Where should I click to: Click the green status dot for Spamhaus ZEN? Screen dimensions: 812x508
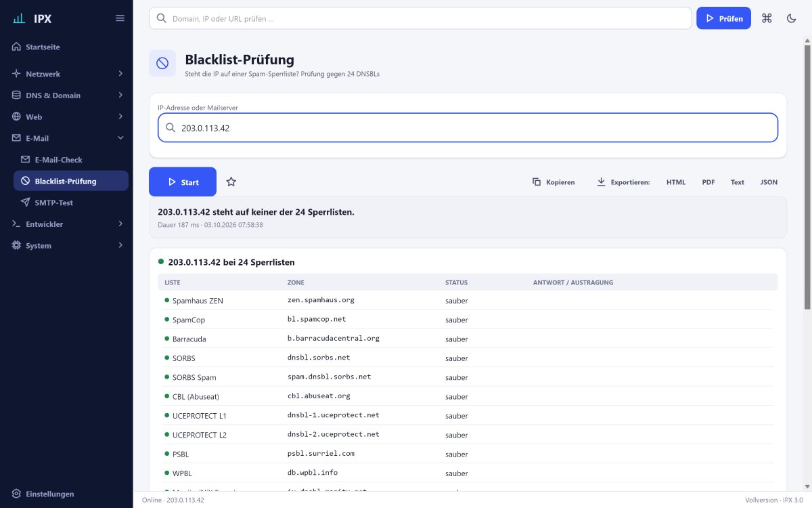(166, 299)
